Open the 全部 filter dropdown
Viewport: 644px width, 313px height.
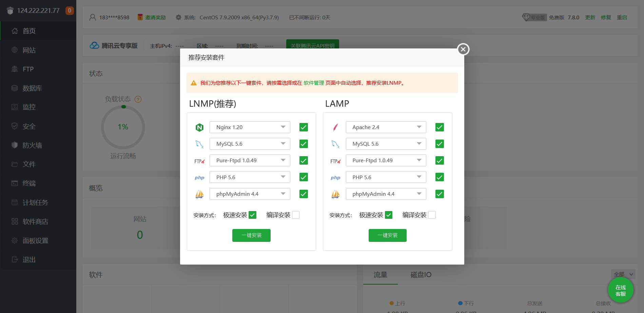623,274
